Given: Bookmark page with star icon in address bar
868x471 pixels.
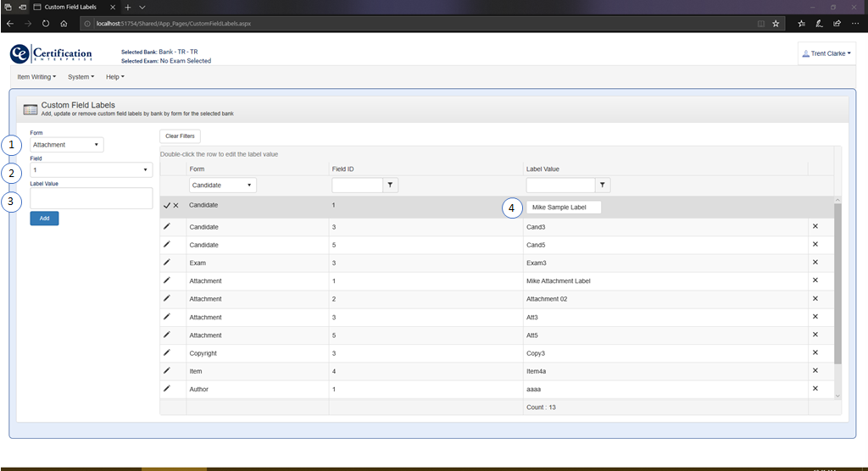Looking at the screenshot, I should [776, 24].
